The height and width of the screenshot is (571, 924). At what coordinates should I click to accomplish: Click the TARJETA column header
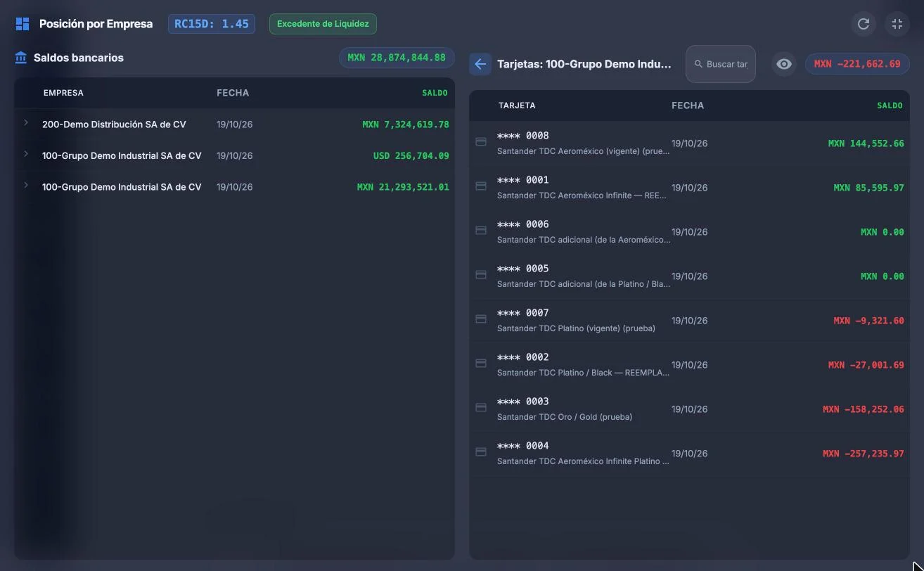[x=517, y=105]
